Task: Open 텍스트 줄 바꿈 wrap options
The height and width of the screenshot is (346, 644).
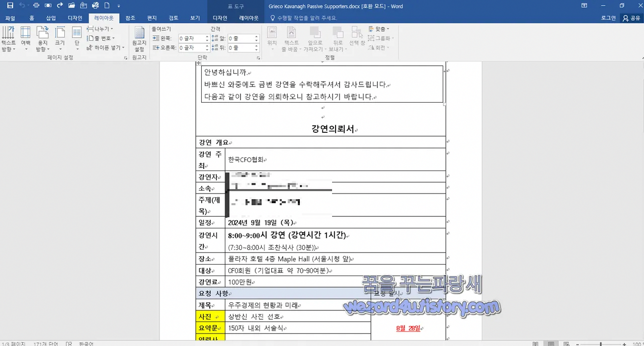Action: click(291, 39)
